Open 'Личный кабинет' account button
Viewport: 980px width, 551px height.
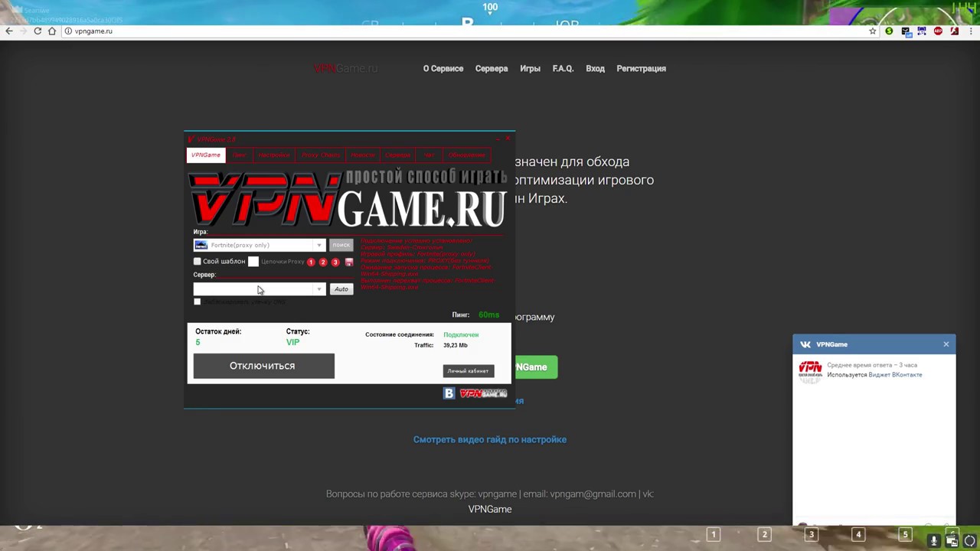tap(468, 371)
